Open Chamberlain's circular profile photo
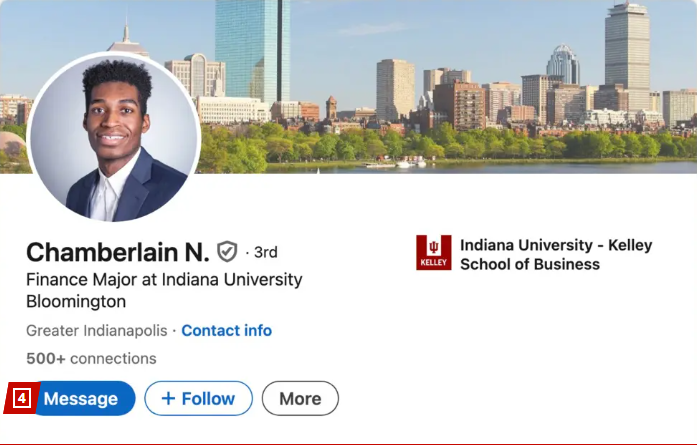 [x=114, y=138]
